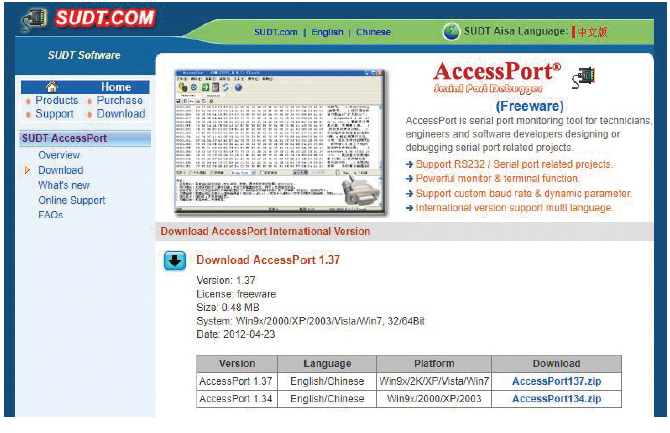Click the SUDT.com header link

click(x=276, y=32)
